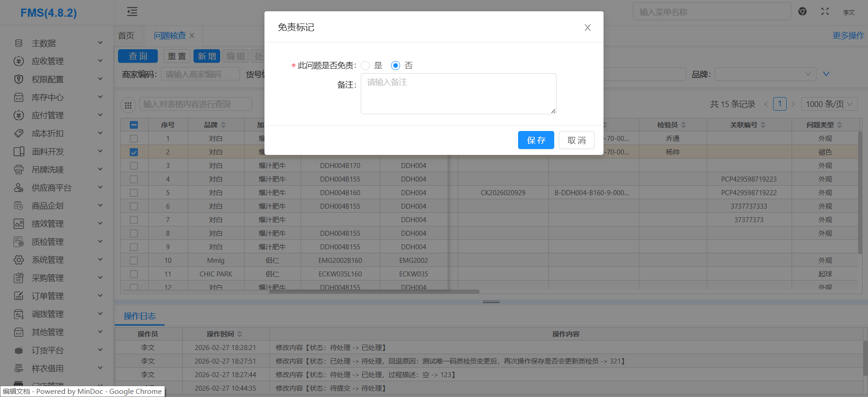Click the menu collapse hamburger icon
Screen dimensions: 868x397
(132, 12)
